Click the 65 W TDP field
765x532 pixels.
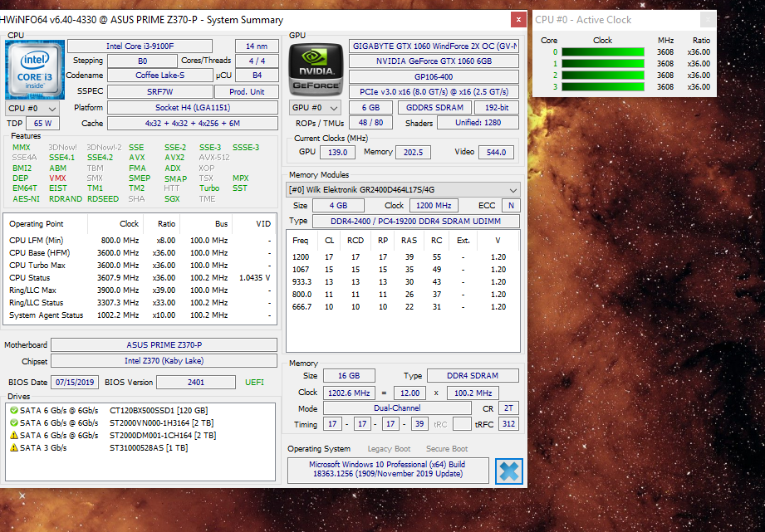42,124
